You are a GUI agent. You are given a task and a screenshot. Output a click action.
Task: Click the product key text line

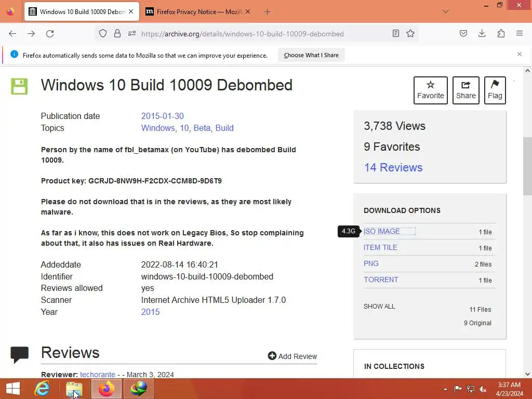tap(131, 181)
